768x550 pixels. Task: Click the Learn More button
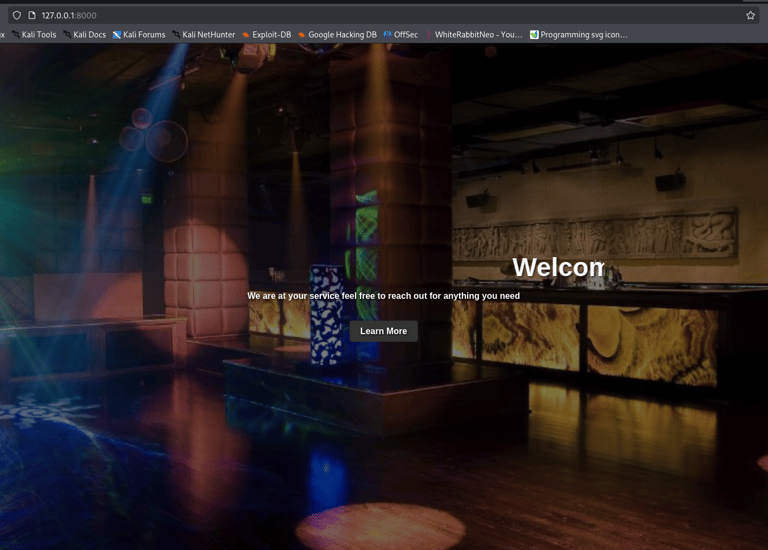pos(384,331)
